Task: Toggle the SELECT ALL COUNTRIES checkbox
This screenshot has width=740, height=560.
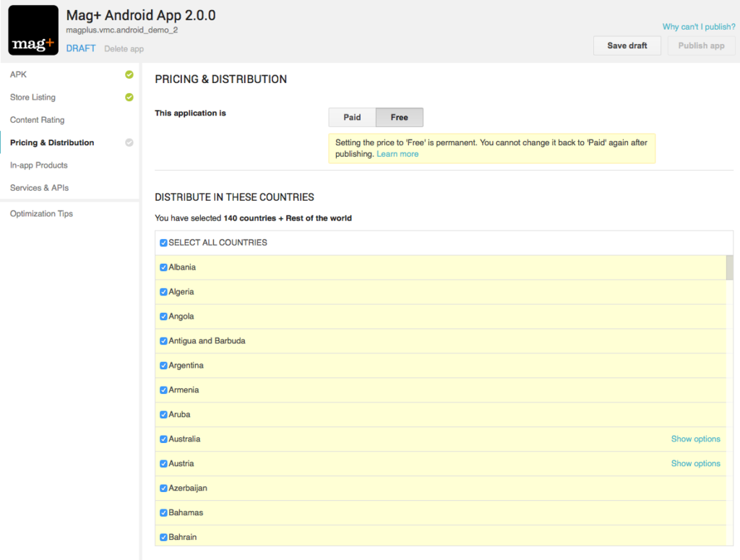Action: coord(163,243)
